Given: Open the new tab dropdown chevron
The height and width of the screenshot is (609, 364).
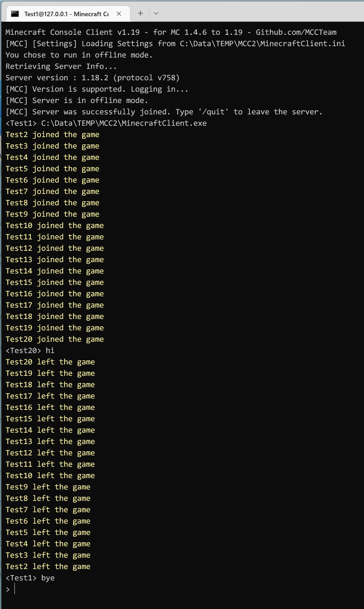Looking at the screenshot, I should 156,13.
